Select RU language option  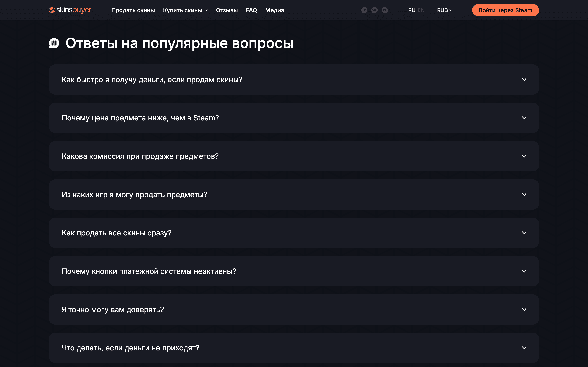pos(412,10)
